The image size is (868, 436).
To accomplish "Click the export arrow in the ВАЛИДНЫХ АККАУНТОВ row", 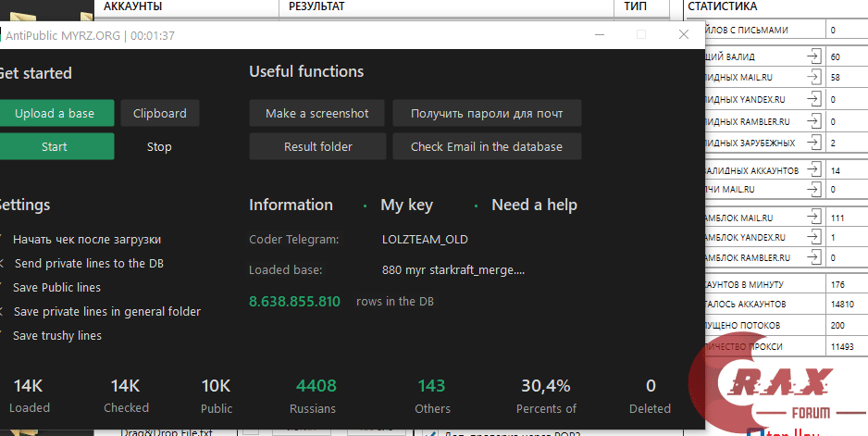I will coord(812,170).
